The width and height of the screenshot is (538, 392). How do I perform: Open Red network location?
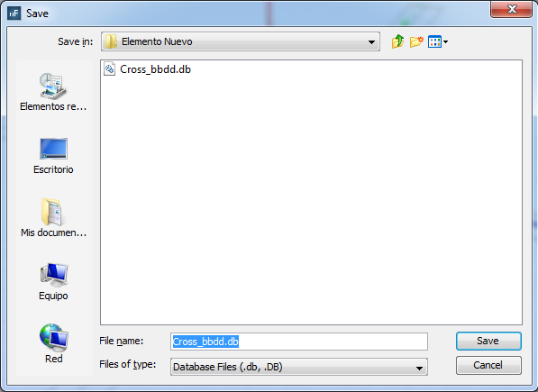(53, 343)
